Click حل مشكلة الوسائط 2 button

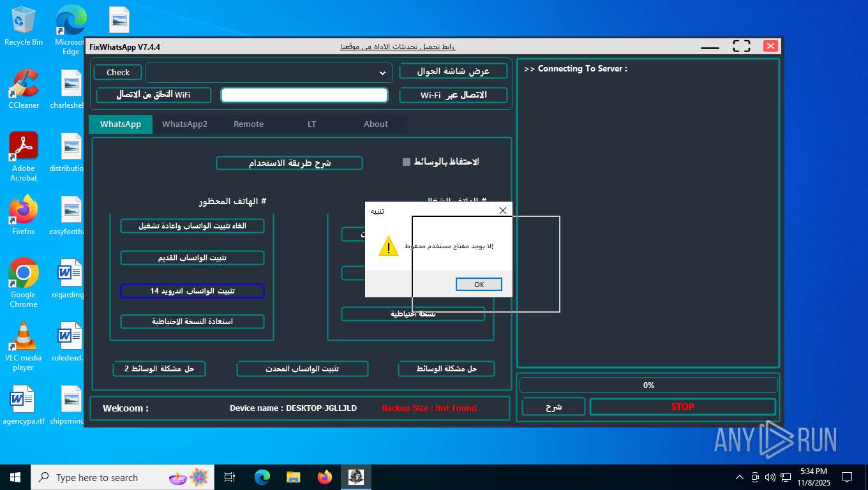160,369
